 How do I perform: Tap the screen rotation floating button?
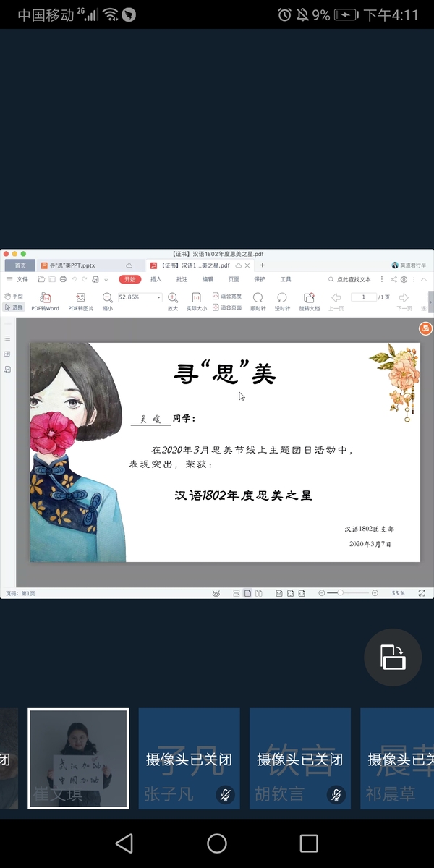393,657
